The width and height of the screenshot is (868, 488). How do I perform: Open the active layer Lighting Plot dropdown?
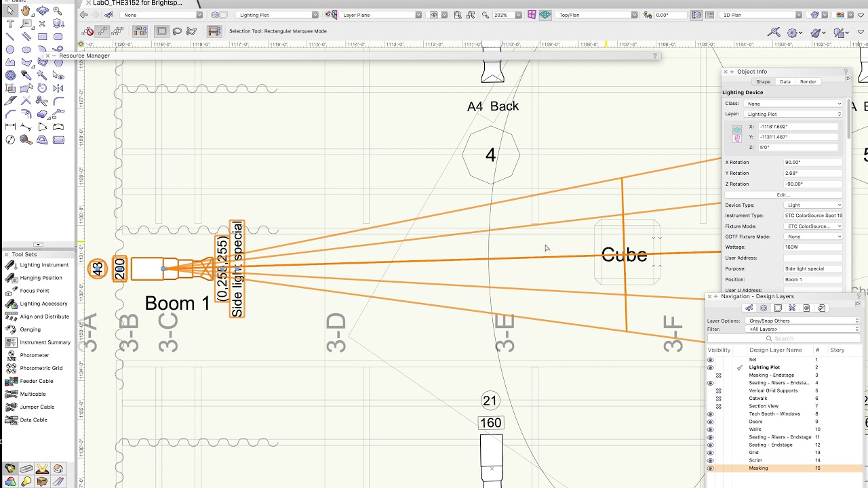click(278, 15)
